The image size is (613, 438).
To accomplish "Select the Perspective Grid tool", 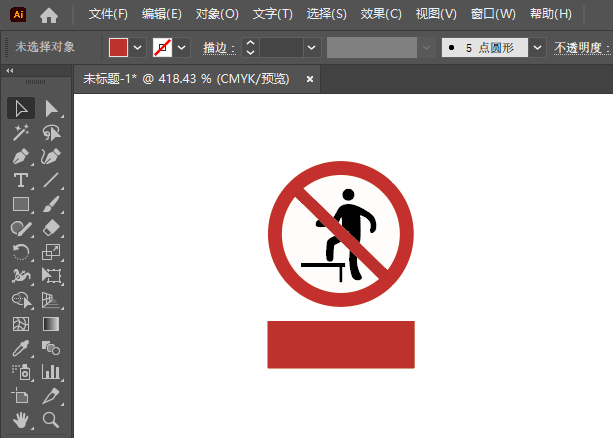I will [x=51, y=300].
